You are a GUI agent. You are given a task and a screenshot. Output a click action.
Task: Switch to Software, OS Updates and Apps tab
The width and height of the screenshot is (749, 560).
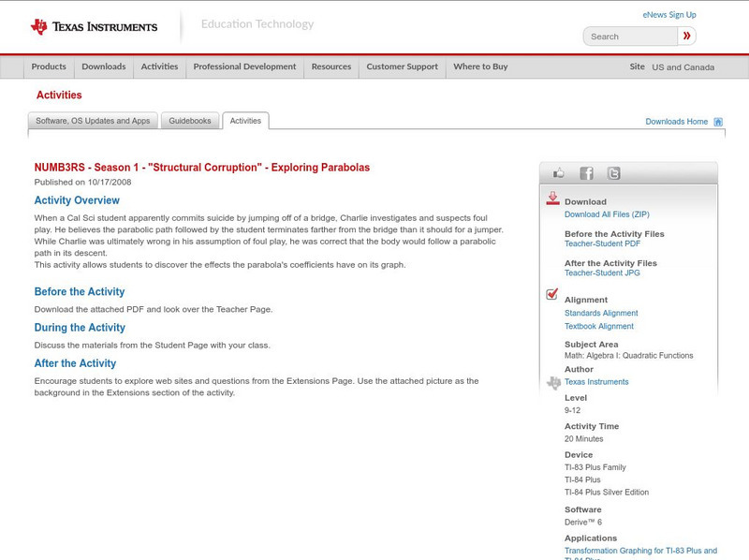93,121
